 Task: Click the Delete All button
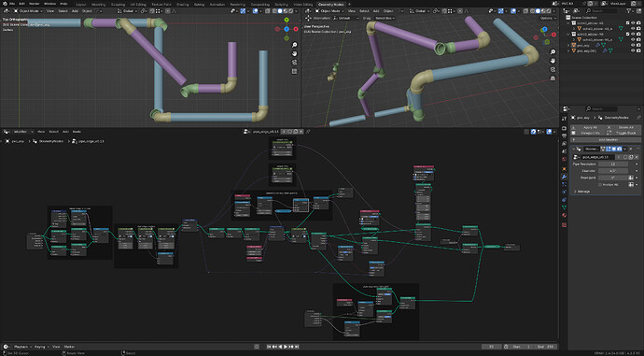pos(623,127)
